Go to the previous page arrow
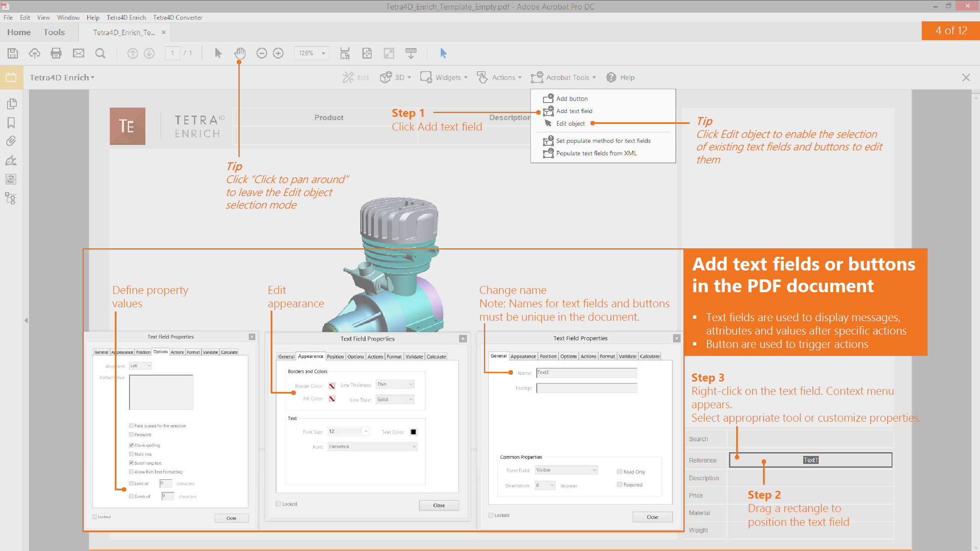The width and height of the screenshot is (980, 551). click(x=132, y=53)
